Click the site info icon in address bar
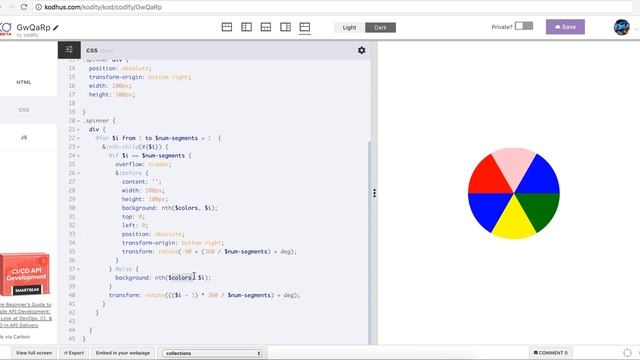This screenshot has width=640, height=360. tap(38, 7)
